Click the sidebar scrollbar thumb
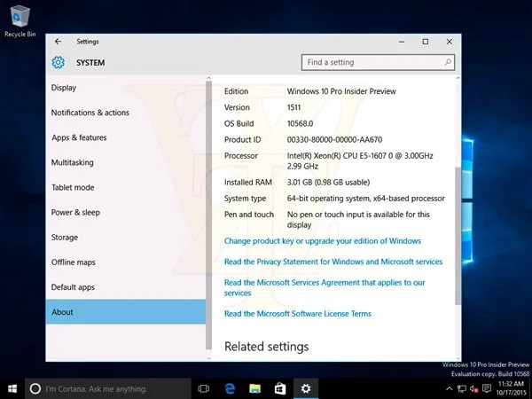The height and width of the screenshot is (399, 532). [x=208, y=215]
